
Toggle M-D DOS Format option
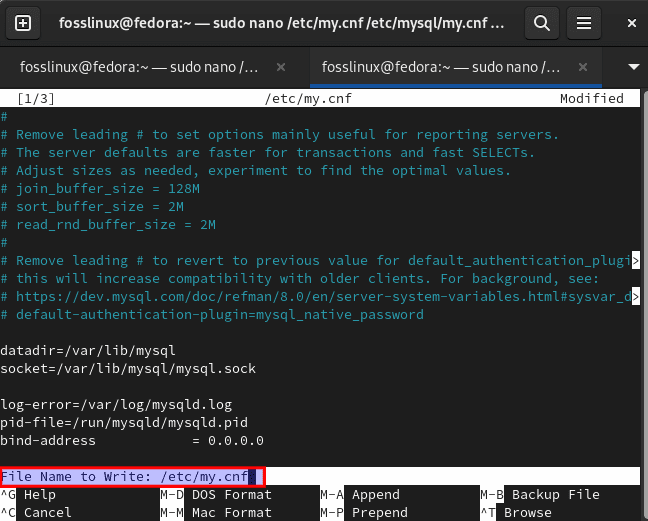pyautogui.click(x=216, y=495)
